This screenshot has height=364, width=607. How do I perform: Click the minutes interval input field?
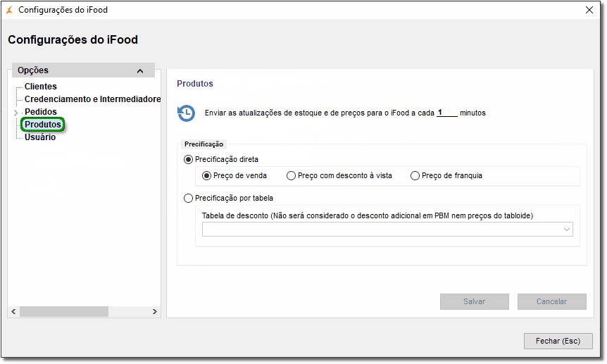pos(446,113)
